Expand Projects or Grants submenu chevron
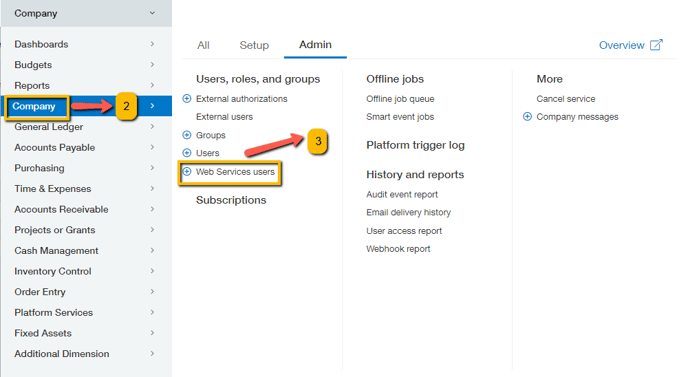This screenshot has height=377, width=688. coord(152,230)
